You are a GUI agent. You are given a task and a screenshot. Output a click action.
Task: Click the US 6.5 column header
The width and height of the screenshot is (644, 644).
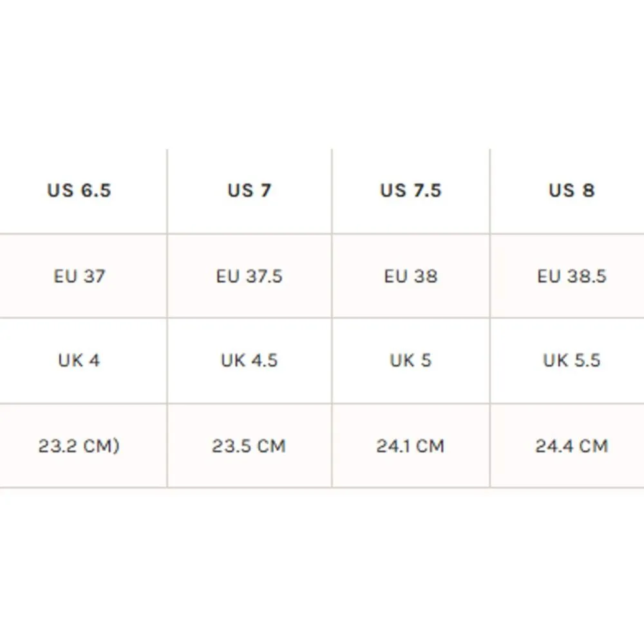[79, 191]
